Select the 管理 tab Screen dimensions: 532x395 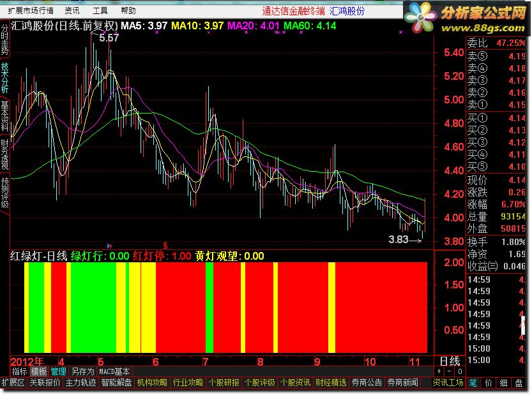point(58,371)
